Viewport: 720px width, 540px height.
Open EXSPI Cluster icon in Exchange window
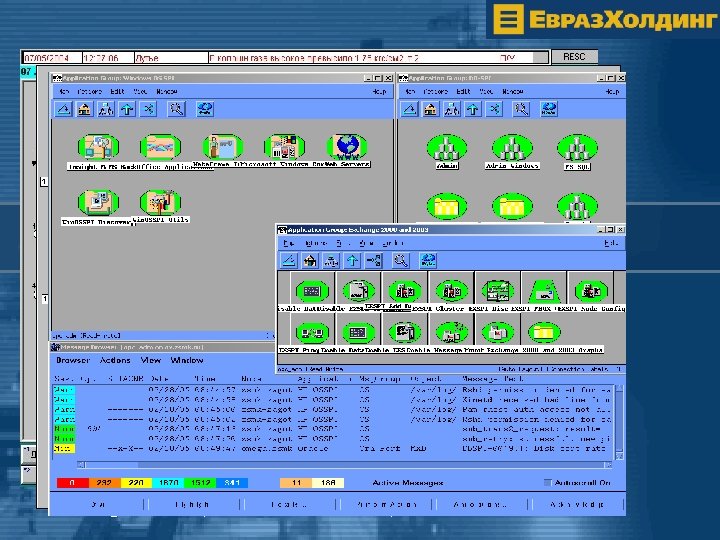(x=452, y=291)
